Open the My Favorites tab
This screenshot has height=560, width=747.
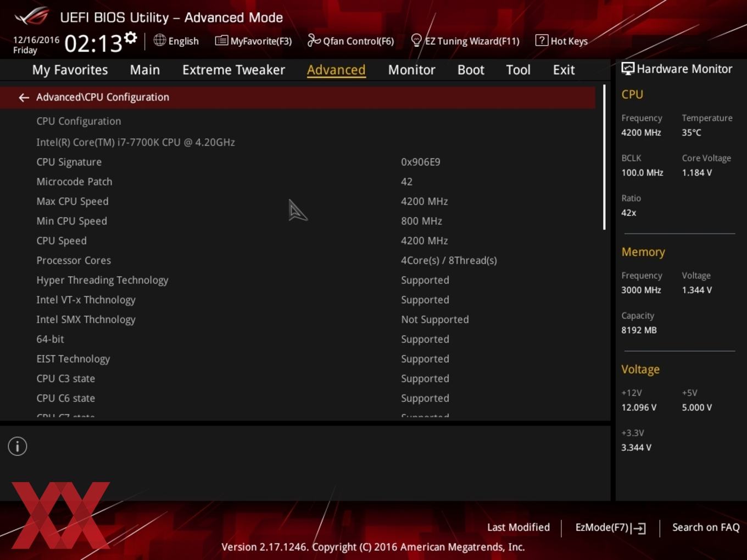click(x=70, y=70)
